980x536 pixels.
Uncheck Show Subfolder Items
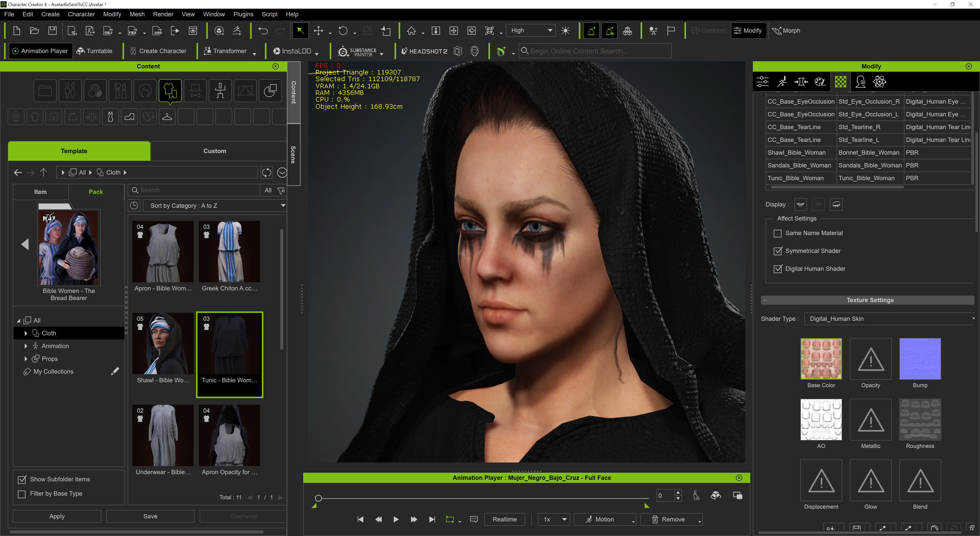(22, 479)
